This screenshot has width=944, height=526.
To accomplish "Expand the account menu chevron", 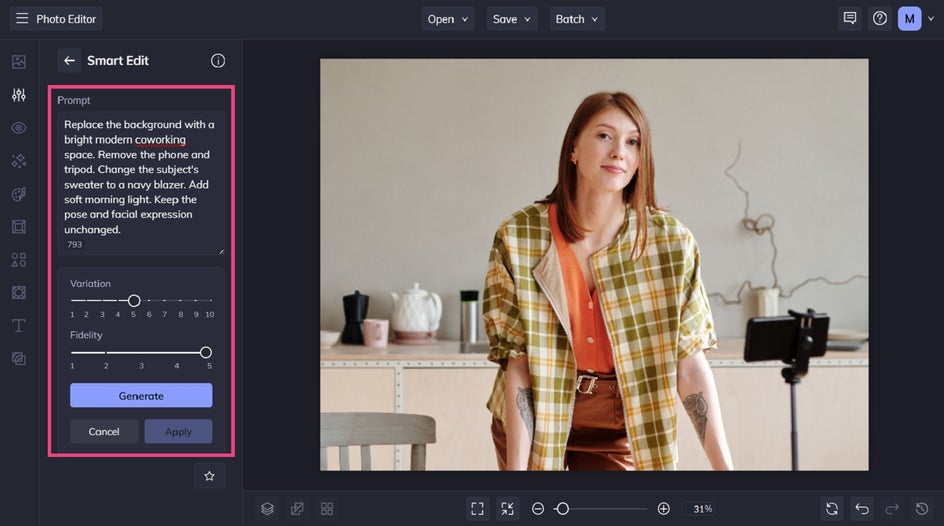I will 931,19.
